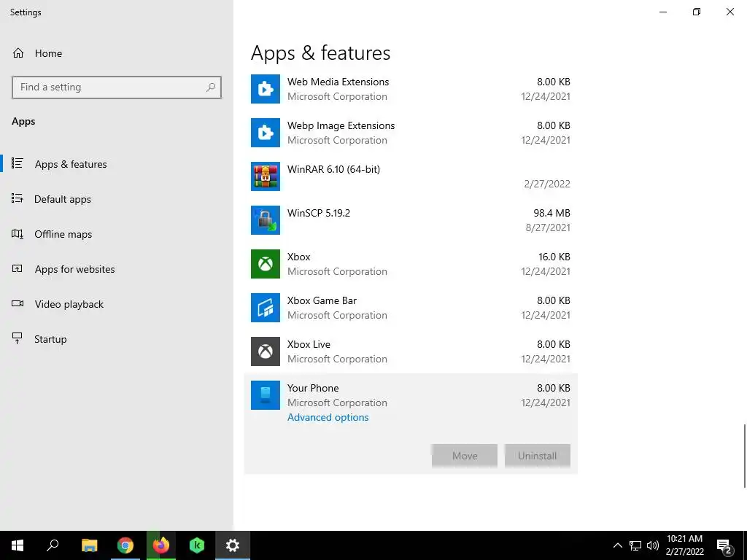Click the vertical scrollbar thumb
Viewport: 747px width, 560px height.
[745, 455]
